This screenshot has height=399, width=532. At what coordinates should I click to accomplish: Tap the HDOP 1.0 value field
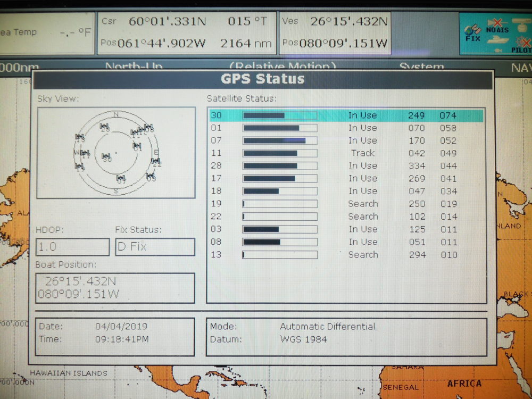coord(72,247)
